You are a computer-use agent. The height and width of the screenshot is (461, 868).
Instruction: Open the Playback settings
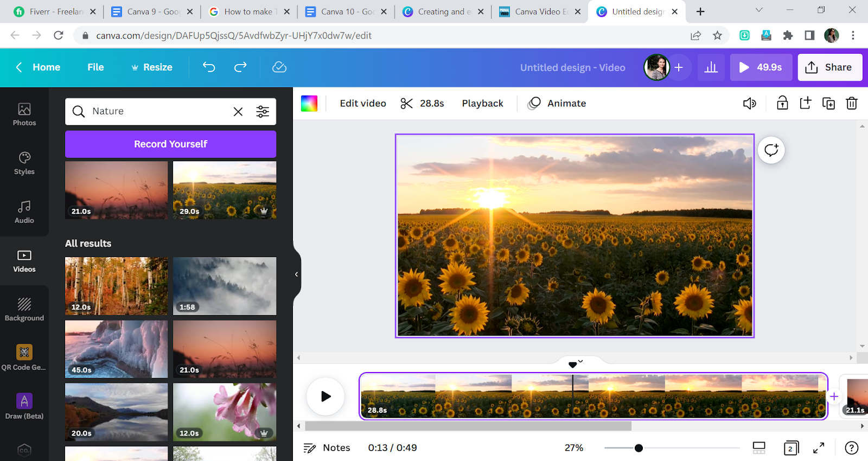[482, 103]
